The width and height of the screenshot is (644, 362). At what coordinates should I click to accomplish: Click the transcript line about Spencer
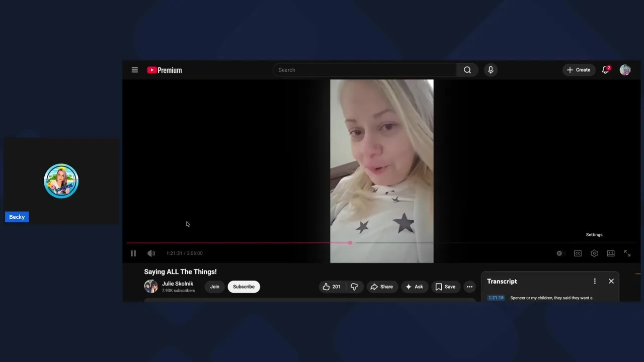pyautogui.click(x=551, y=298)
